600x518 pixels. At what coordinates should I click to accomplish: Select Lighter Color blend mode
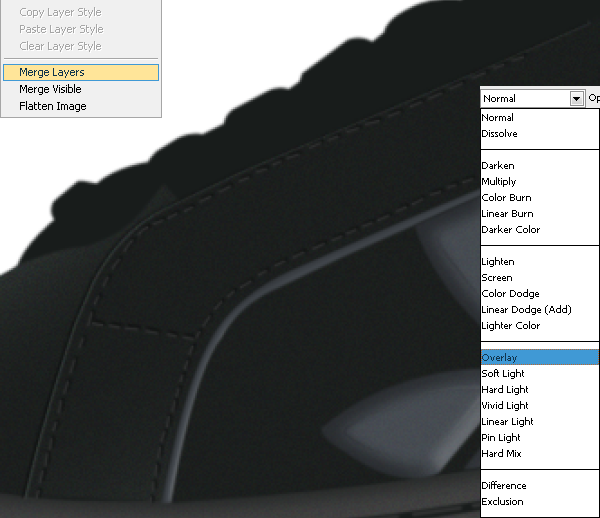click(x=540, y=326)
